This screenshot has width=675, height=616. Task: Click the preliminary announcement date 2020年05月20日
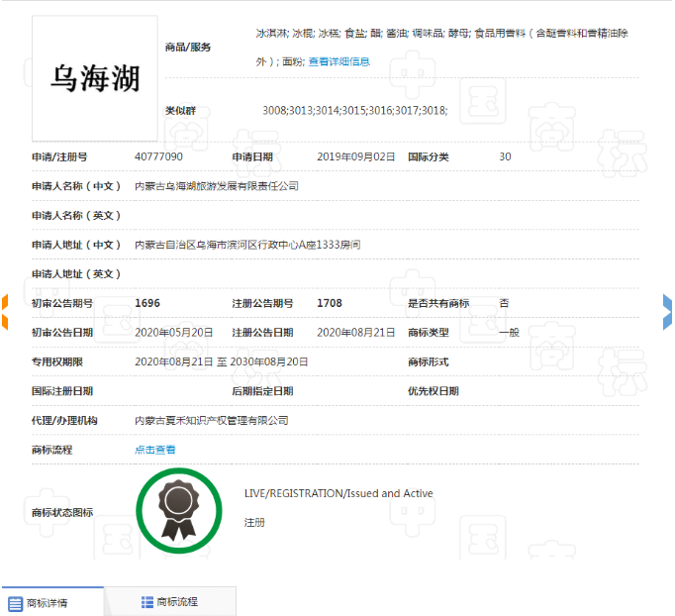click(x=173, y=333)
